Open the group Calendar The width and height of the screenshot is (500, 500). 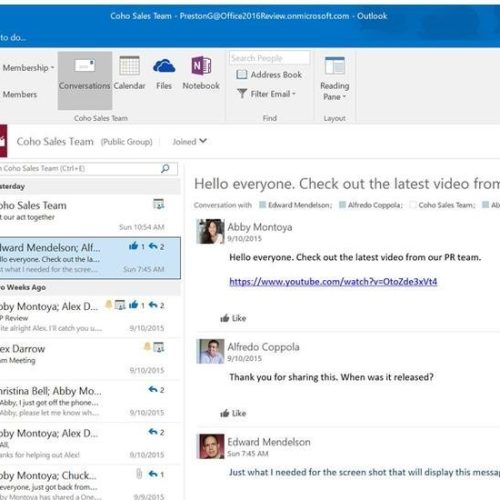(129, 73)
